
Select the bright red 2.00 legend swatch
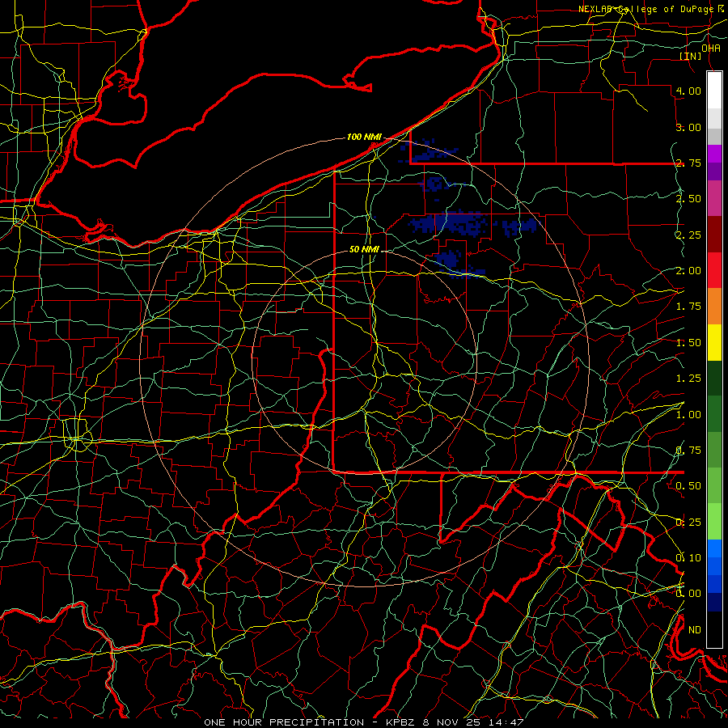714,270
